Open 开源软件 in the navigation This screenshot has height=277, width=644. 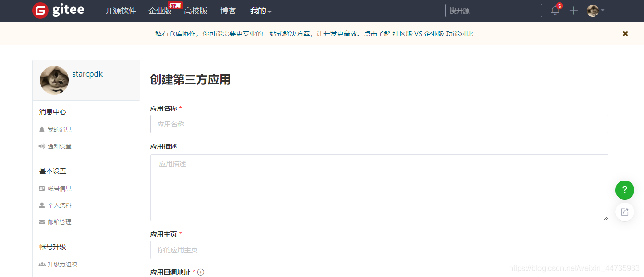point(121,11)
